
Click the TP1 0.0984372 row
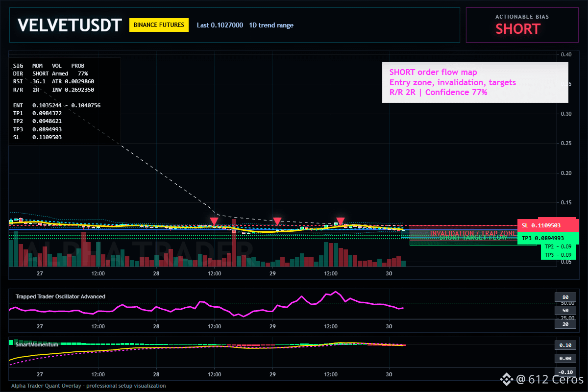(x=38, y=113)
